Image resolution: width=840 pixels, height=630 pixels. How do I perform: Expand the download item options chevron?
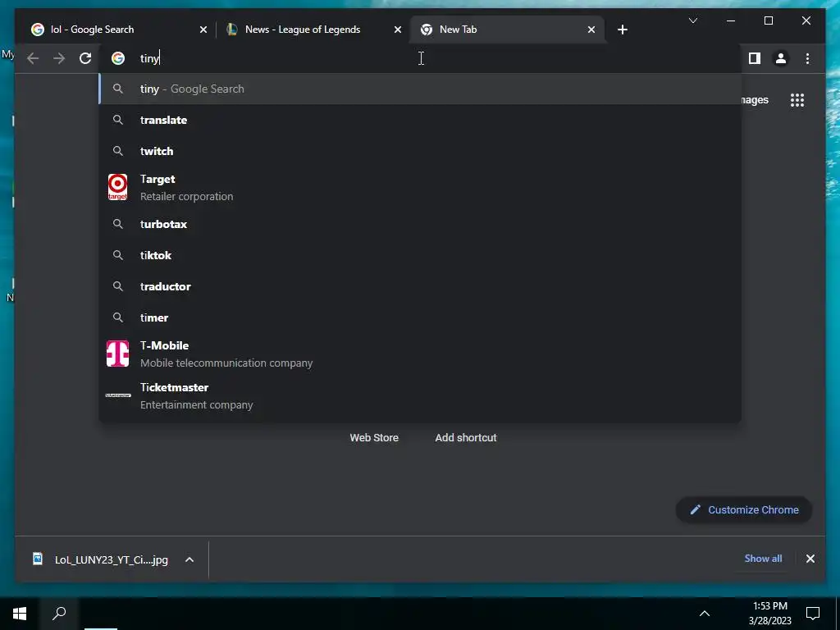pos(189,559)
